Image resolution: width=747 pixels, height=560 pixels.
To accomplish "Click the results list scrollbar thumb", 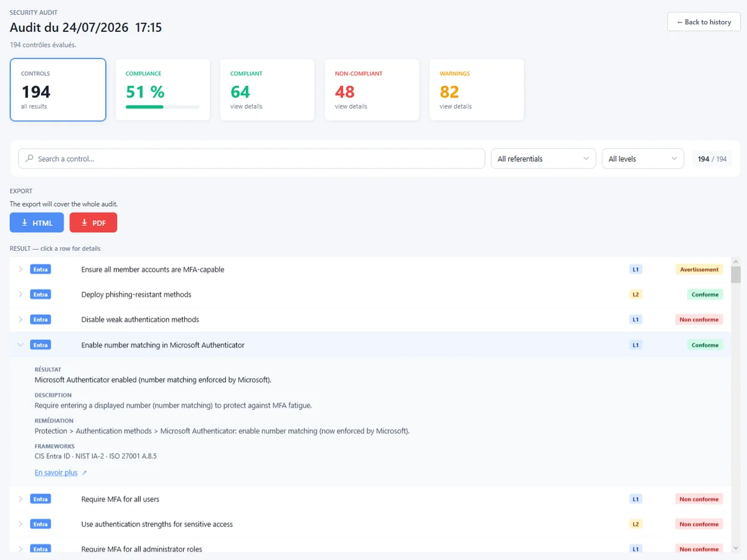I will pyautogui.click(x=736, y=275).
